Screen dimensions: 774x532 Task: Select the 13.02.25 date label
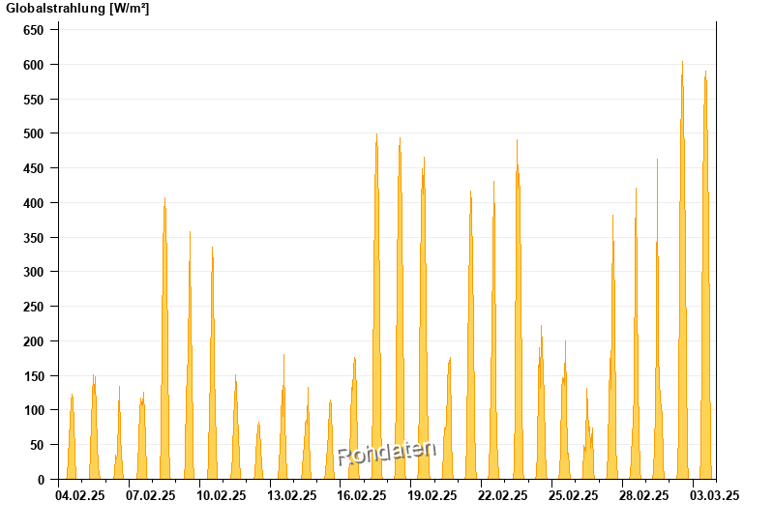(x=292, y=495)
